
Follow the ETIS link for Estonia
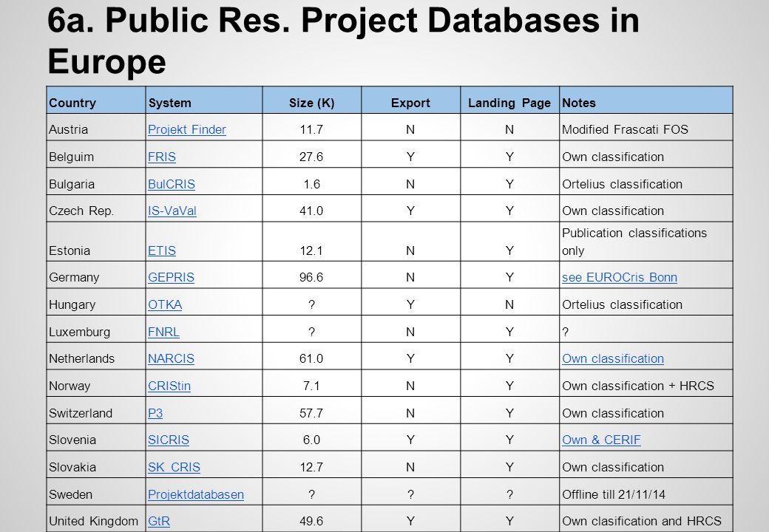pyautogui.click(x=162, y=250)
